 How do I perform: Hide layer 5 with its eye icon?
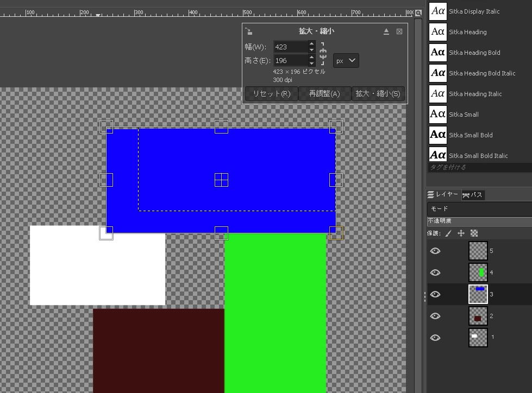tap(435, 251)
